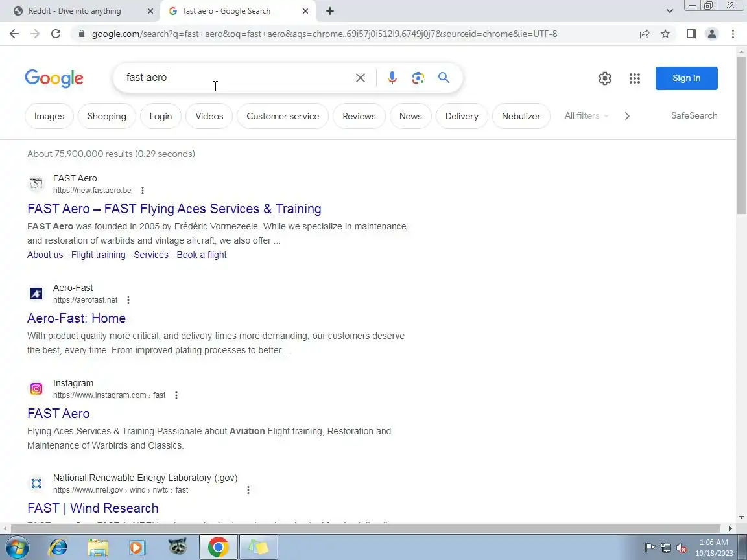This screenshot has width=747, height=560.
Task: Open the Flight training sitelink
Action: click(98, 255)
